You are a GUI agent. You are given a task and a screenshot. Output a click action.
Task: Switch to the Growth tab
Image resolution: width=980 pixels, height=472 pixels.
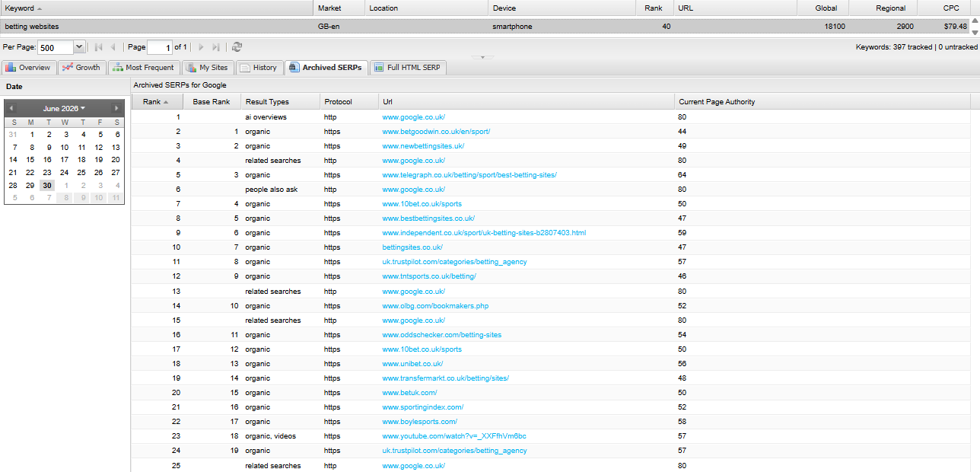coord(81,68)
